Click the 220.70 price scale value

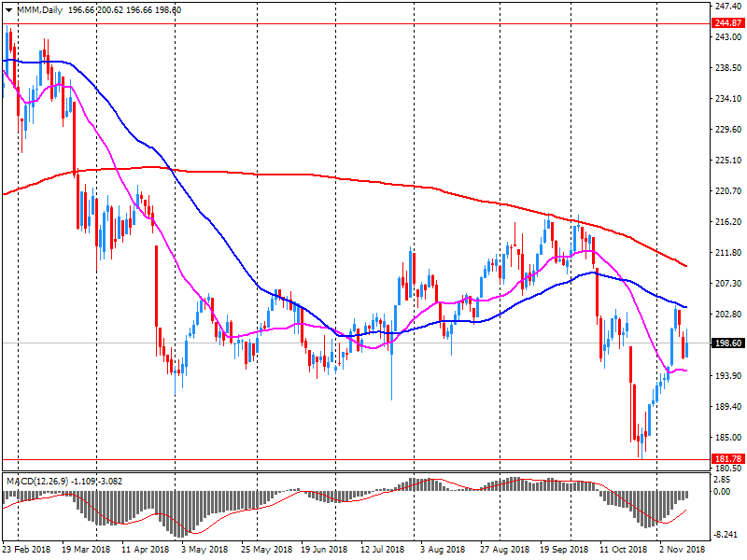point(728,191)
